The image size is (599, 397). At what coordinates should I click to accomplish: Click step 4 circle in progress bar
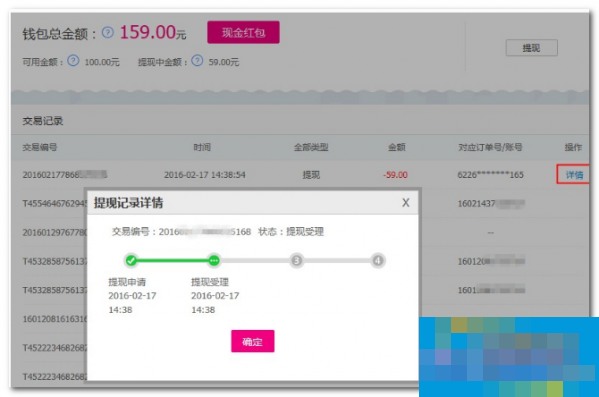point(377,261)
